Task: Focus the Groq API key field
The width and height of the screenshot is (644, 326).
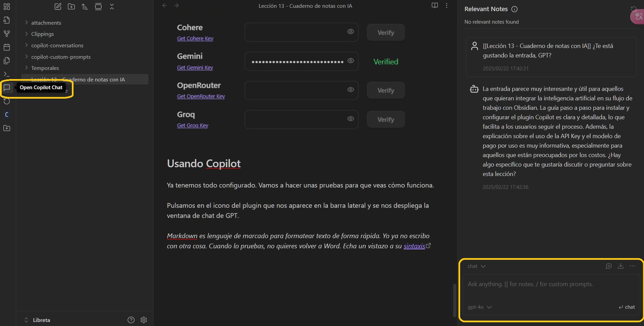Action: 301,119
